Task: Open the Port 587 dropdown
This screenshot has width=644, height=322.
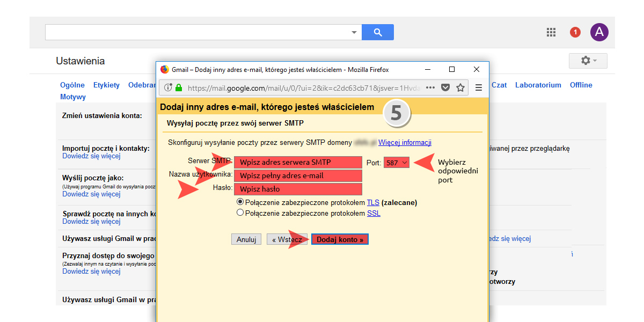Action: [397, 162]
